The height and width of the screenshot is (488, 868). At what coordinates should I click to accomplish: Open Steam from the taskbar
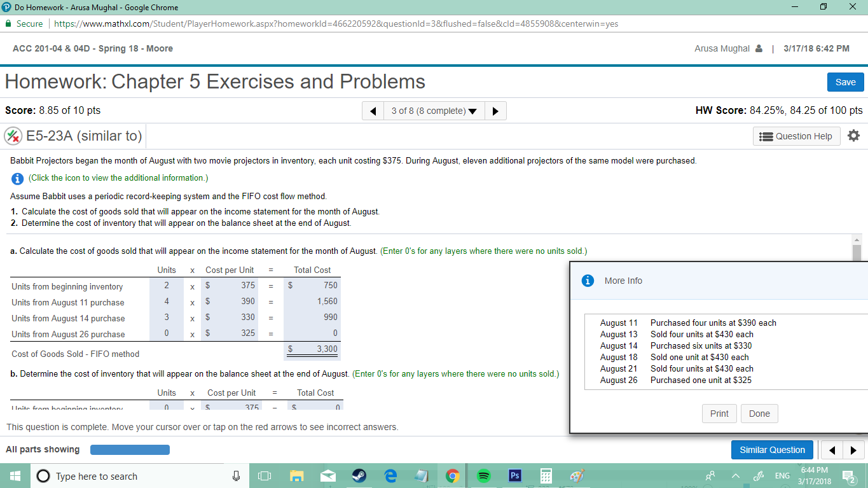(x=359, y=476)
